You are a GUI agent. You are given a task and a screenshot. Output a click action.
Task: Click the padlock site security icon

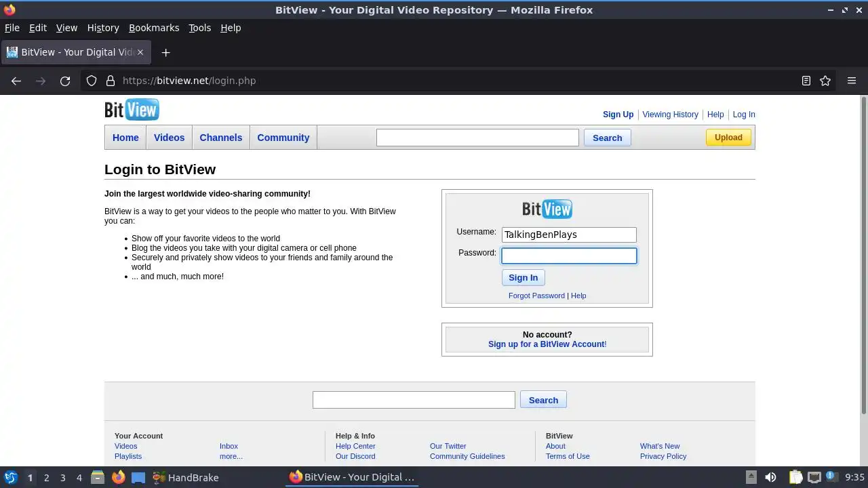point(111,81)
